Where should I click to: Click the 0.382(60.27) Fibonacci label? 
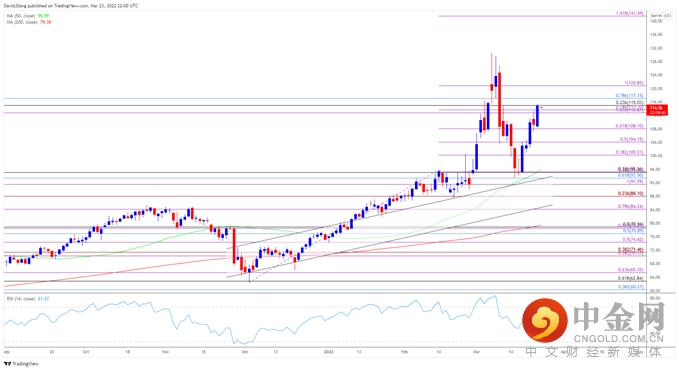click(630, 287)
